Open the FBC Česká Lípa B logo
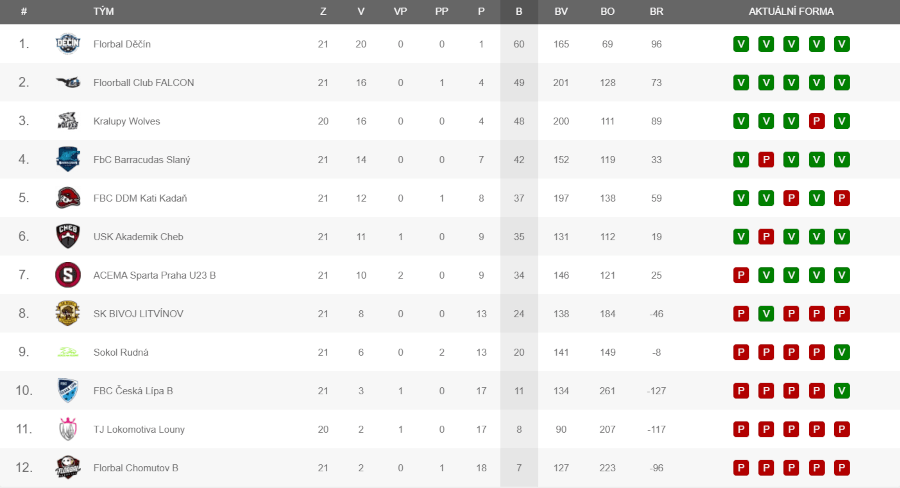This screenshot has height=488, width=900. coord(68,390)
